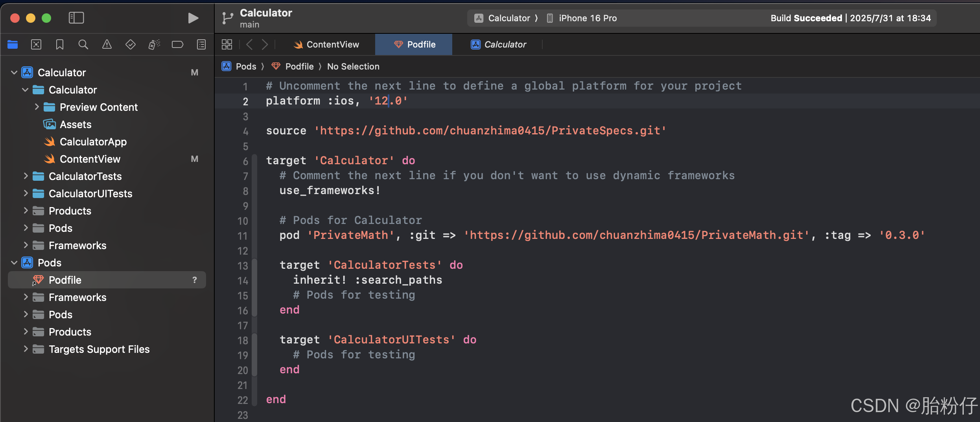Image resolution: width=980 pixels, height=422 pixels.
Task: Select the Calculator scheme in toolbar
Action: pos(502,18)
